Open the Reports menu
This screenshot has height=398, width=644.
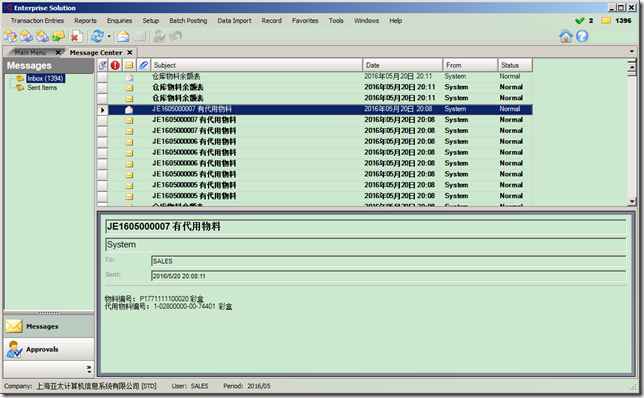[x=85, y=21]
